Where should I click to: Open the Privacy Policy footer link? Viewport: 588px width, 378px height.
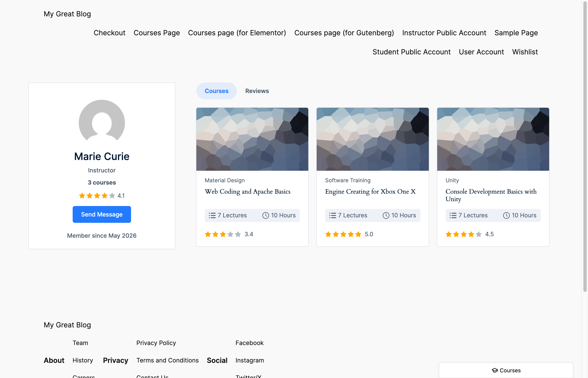pyautogui.click(x=156, y=343)
